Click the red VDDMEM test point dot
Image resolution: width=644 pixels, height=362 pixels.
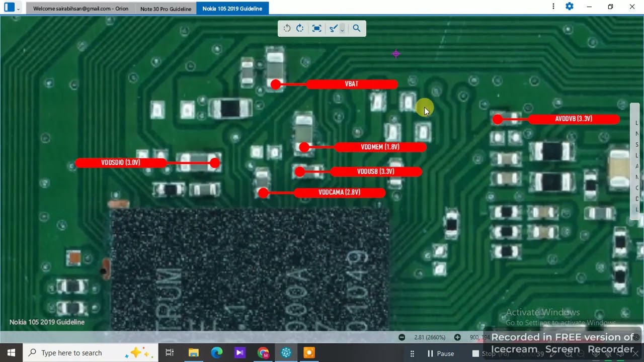click(304, 147)
